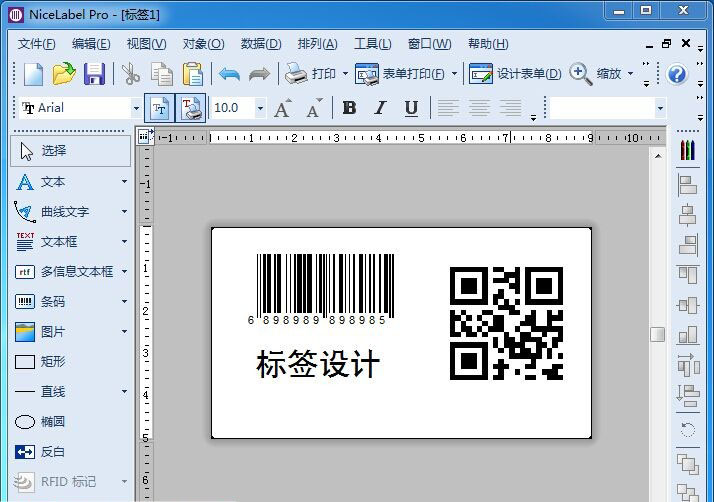Expand the 图片 tool options arrow

(124, 332)
